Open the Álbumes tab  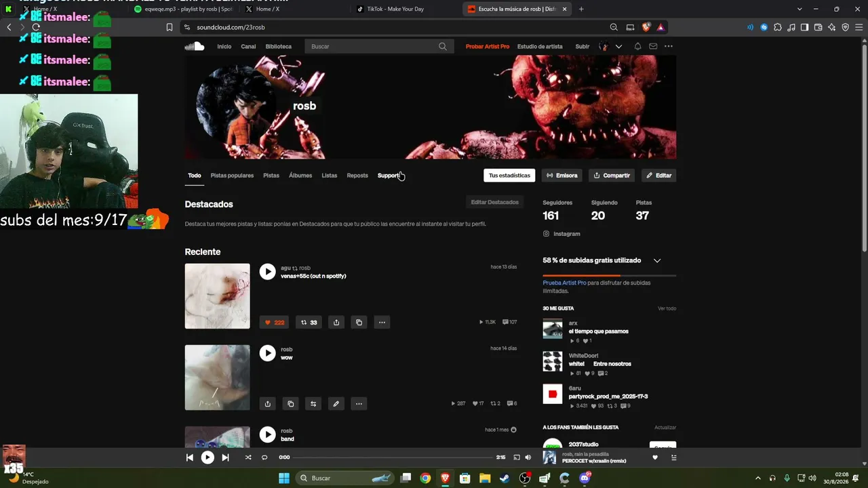point(300,176)
